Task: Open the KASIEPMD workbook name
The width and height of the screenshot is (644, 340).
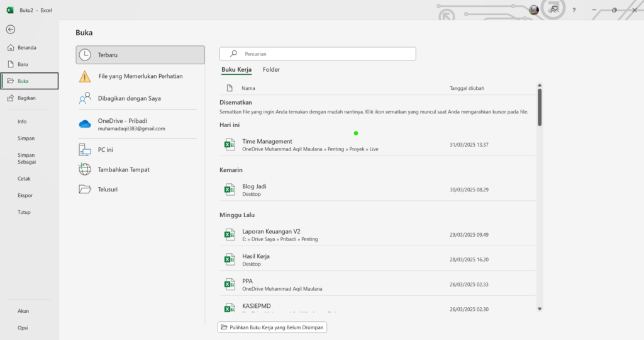Action: pyautogui.click(x=257, y=306)
